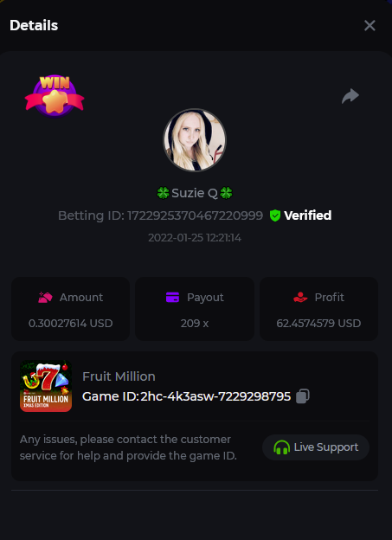Open Live Support chat

(x=316, y=447)
